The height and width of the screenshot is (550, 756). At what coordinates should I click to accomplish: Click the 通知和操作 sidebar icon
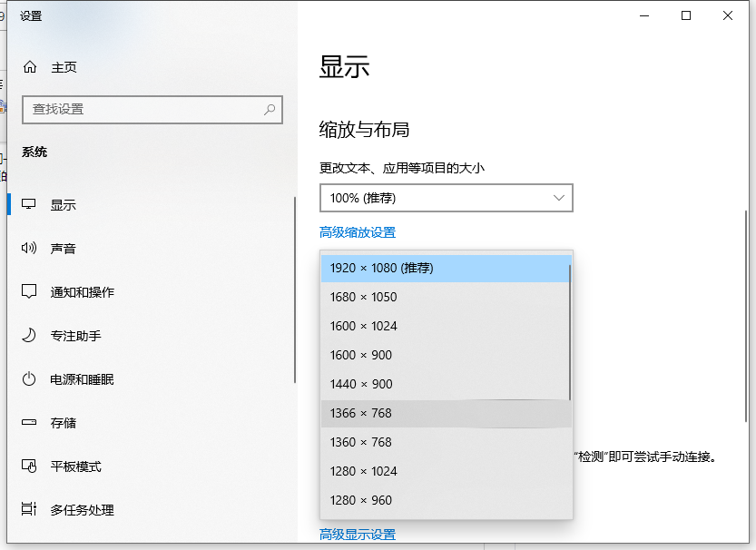[27, 291]
